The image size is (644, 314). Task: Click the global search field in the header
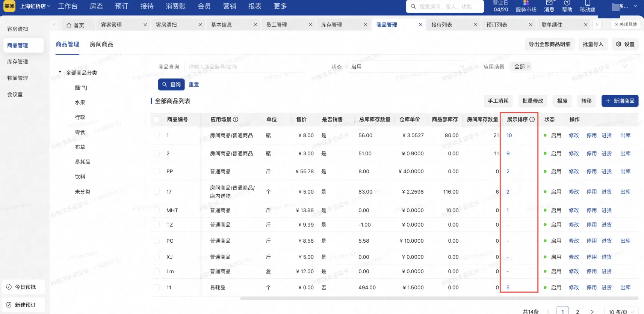445,6
